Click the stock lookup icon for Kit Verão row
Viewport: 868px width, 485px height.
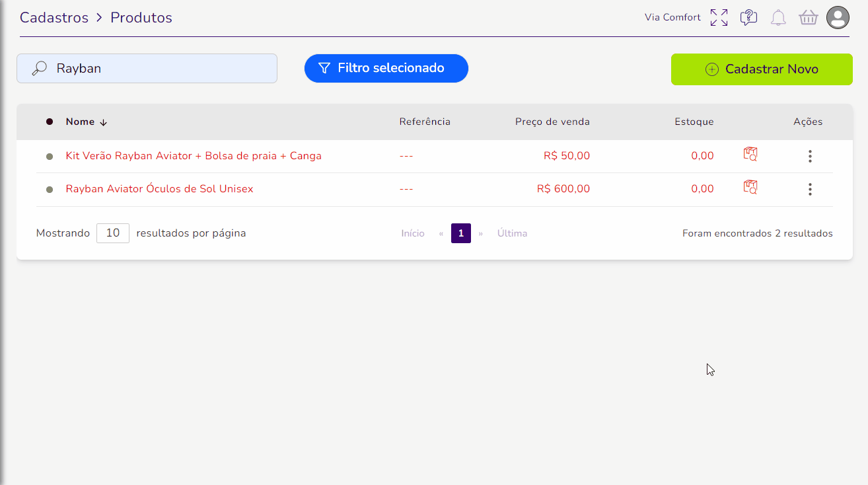[750, 154]
